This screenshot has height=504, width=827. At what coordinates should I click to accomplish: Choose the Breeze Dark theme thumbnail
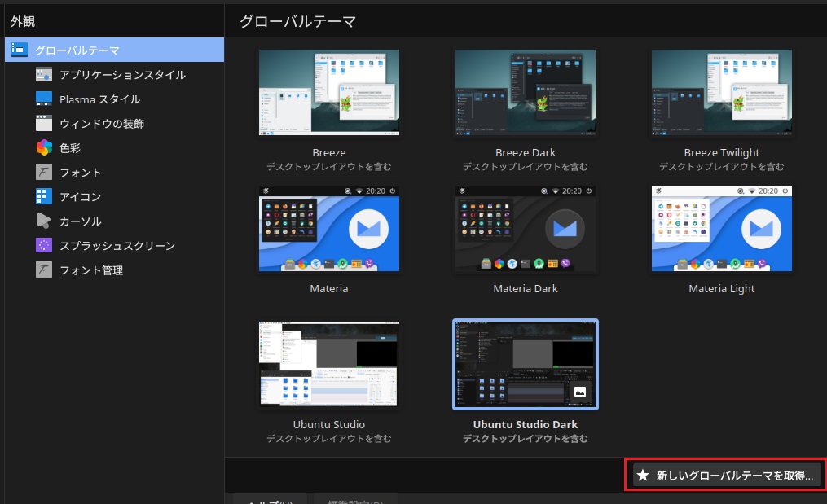[x=526, y=92]
